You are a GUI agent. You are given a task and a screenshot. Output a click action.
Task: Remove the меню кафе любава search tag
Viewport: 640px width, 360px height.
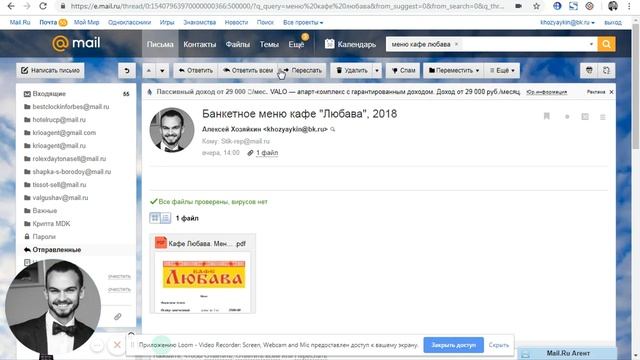click(456, 44)
